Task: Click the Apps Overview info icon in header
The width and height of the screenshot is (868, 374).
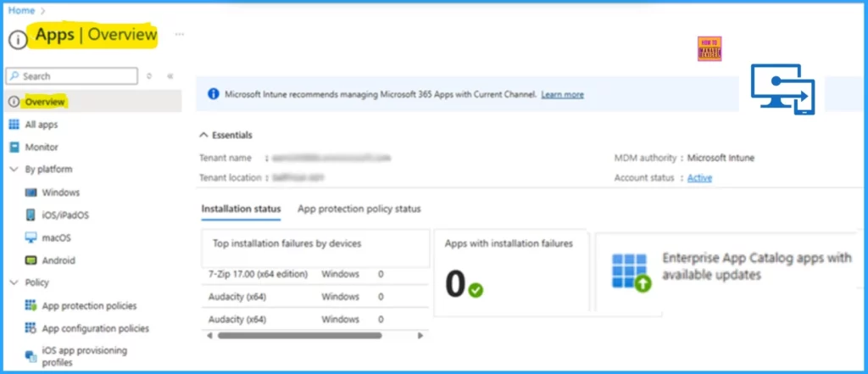Action: pyautogui.click(x=19, y=39)
